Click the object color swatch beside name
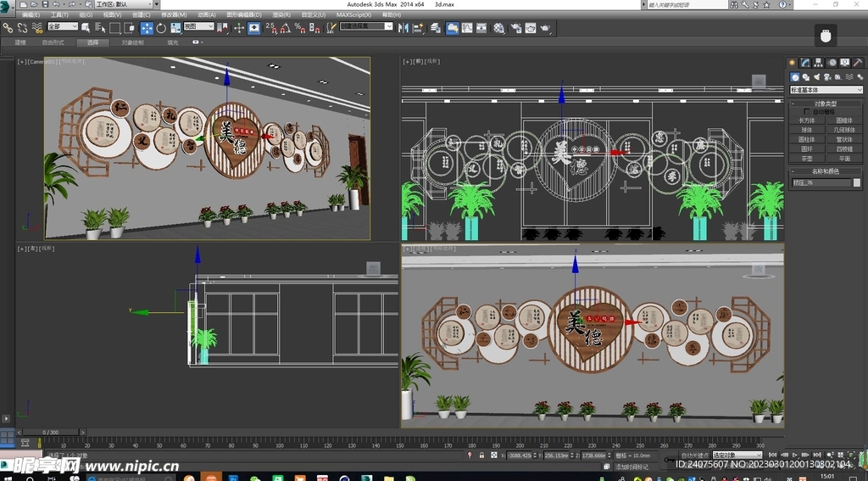Viewport: 868px width, 481px height. (x=857, y=182)
